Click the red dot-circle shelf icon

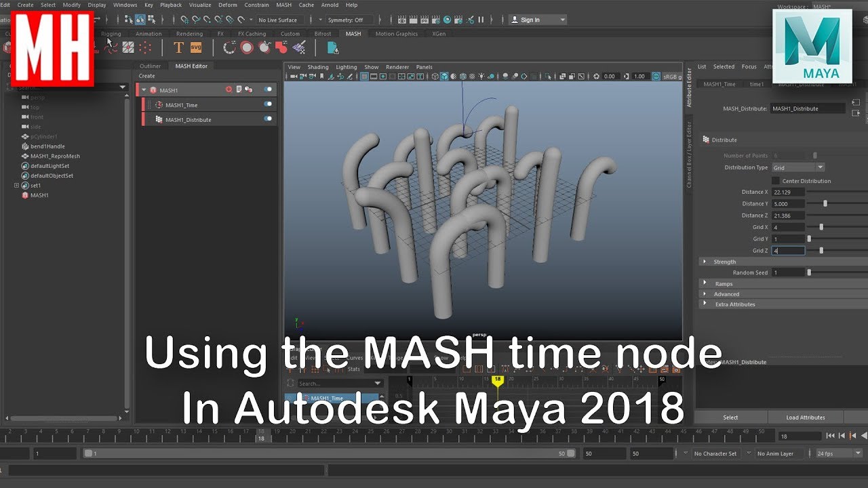[145, 47]
